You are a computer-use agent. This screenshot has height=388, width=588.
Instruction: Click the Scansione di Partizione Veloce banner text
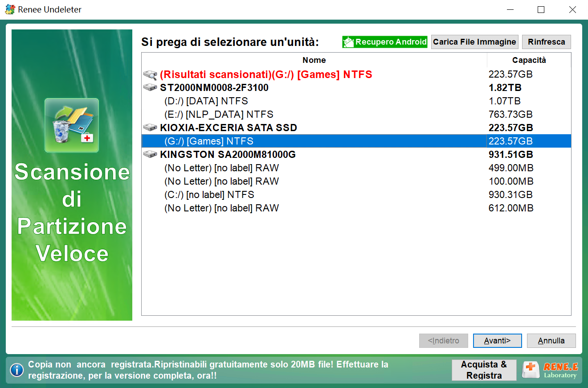click(72, 213)
